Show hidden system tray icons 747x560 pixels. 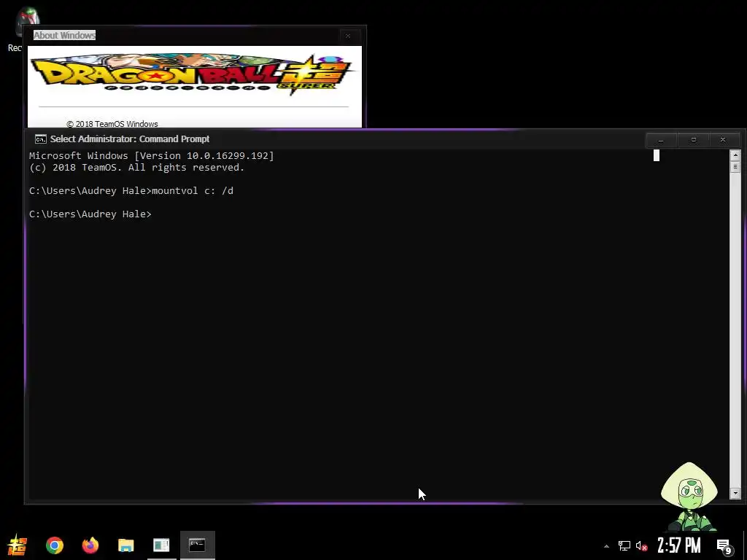[606, 546]
